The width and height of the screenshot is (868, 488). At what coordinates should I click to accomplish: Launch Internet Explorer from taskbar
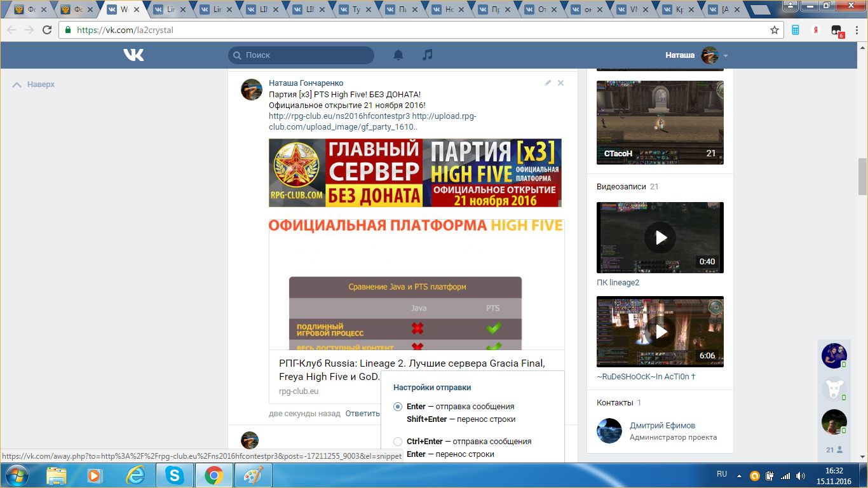(x=135, y=475)
